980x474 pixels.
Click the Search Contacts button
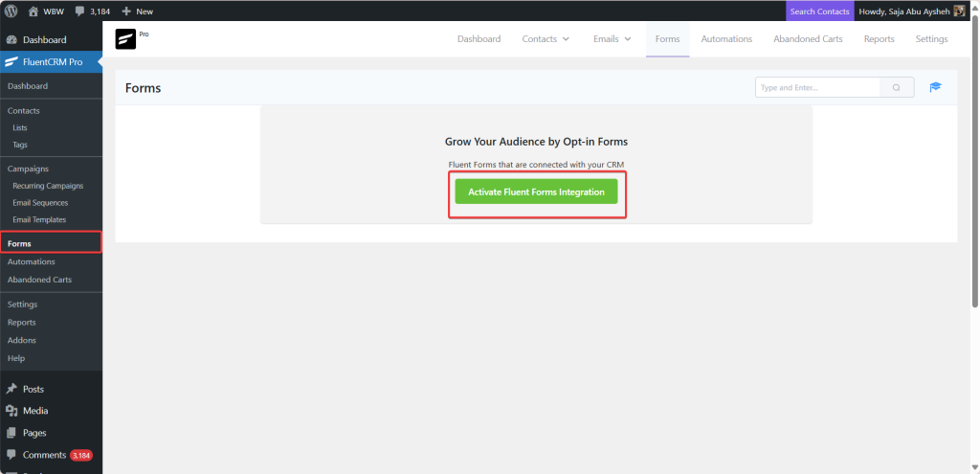[819, 11]
